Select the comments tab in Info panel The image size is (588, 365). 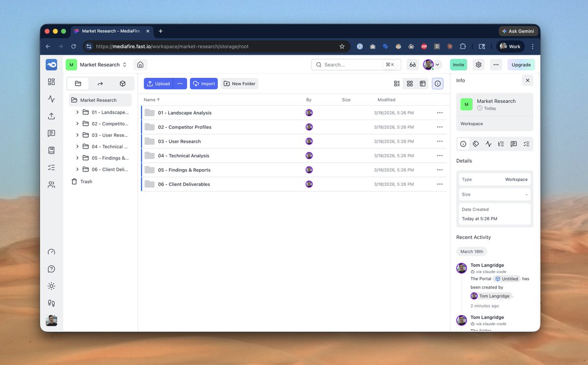pos(514,144)
